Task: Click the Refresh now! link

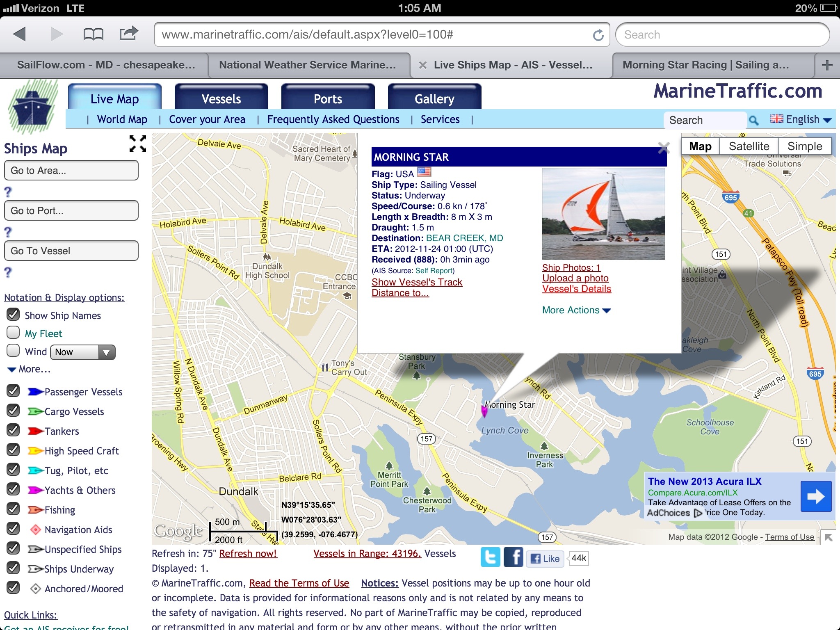Action: pyautogui.click(x=248, y=554)
